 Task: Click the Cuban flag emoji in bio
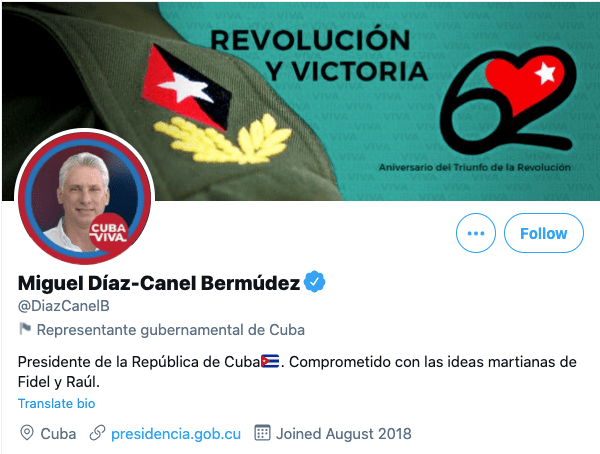(x=270, y=361)
